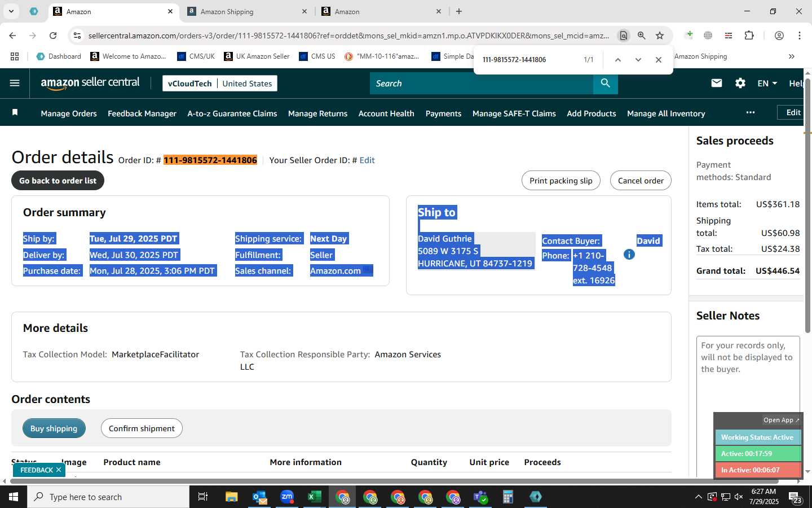The image size is (812, 508).
Task: Open the browser extensions puzzle icon
Action: coord(749,36)
